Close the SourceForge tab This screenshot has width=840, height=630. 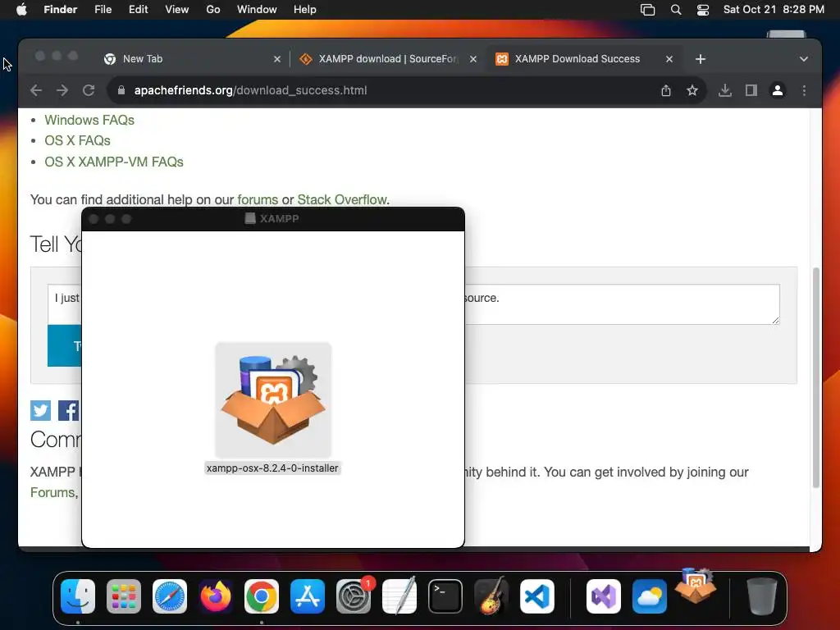tap(473, 59)
